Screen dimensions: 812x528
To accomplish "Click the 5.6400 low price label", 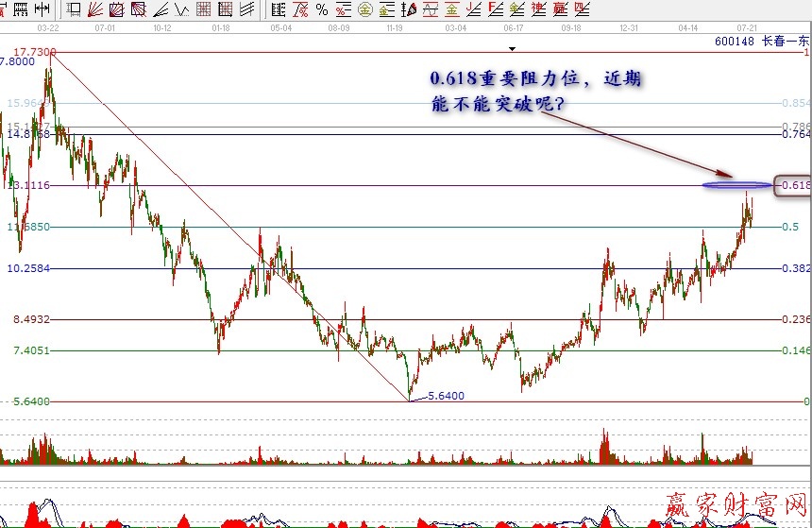I will pyautogui.click(x=446, y=396).
